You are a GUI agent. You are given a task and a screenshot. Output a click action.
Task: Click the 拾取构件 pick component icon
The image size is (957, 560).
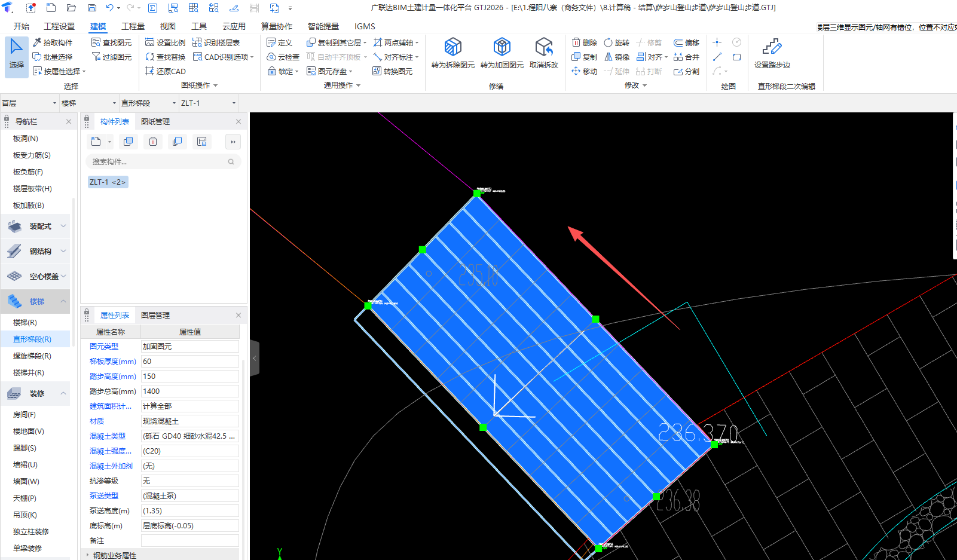pos(37,42)
